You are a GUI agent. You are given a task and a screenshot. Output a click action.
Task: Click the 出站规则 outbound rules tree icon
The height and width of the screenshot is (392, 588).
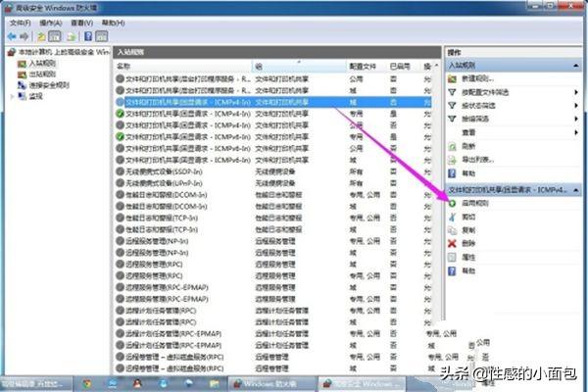(23, 74)
